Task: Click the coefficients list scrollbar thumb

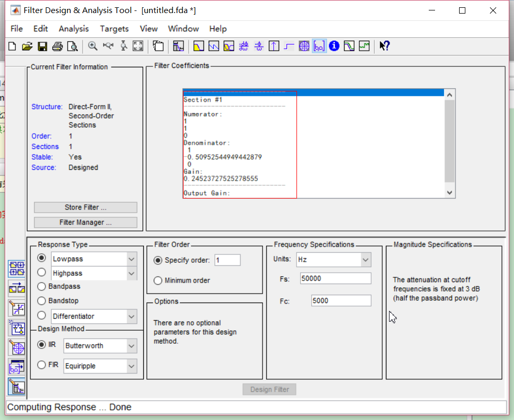Action: pos(450,141)
